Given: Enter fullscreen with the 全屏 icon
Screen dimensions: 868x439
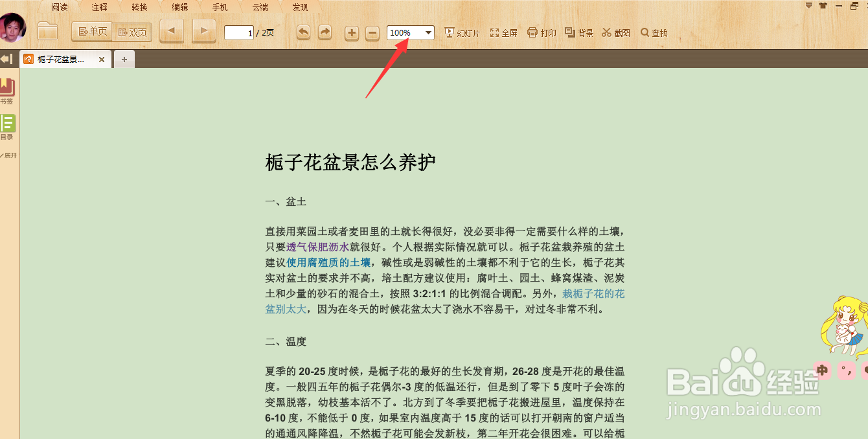Looking at the screenshot, I should (x=503, y=32).
